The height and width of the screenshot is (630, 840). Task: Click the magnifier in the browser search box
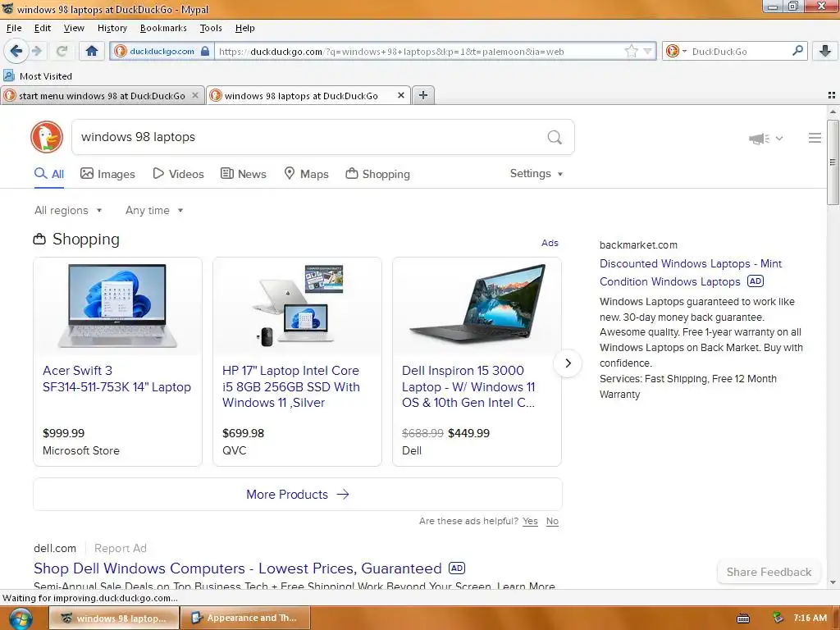point(797,51)
